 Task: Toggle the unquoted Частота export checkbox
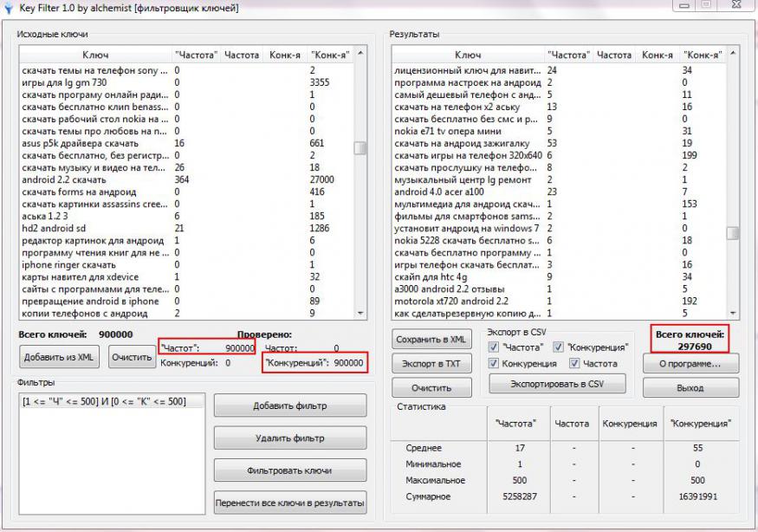tap(574, 364)
